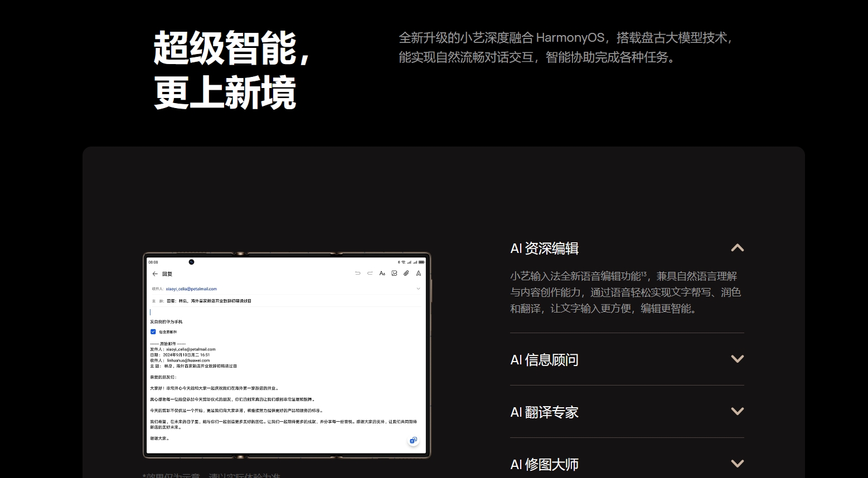Uncheck the 包含原邮件 checkbox
Viewport: 868px width, 478px height.
pyautogui.click(x=153, y=331)
